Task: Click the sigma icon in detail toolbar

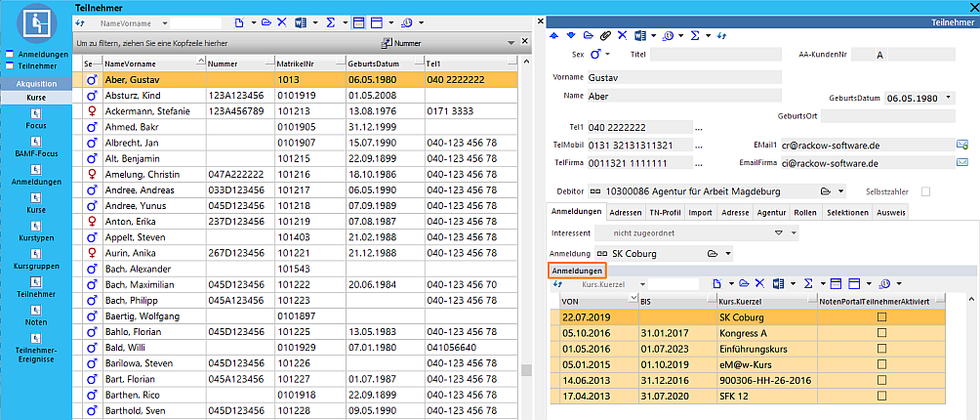Action: point(694,35)
